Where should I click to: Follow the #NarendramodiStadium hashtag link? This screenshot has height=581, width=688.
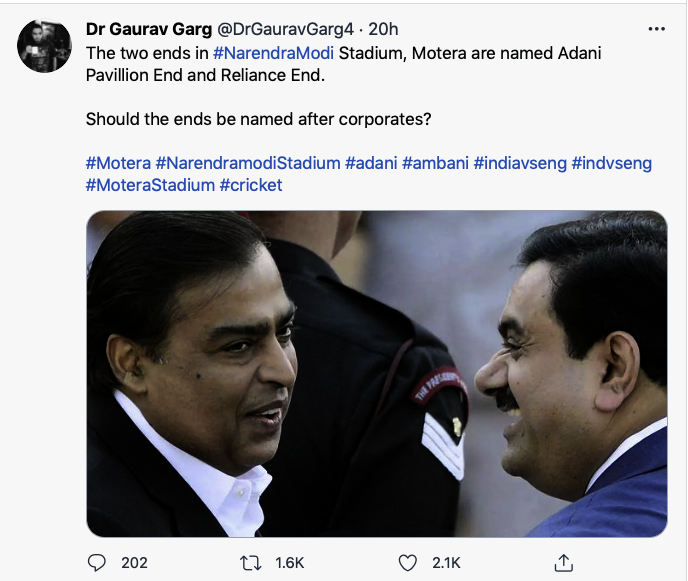[x=247, y=162]
